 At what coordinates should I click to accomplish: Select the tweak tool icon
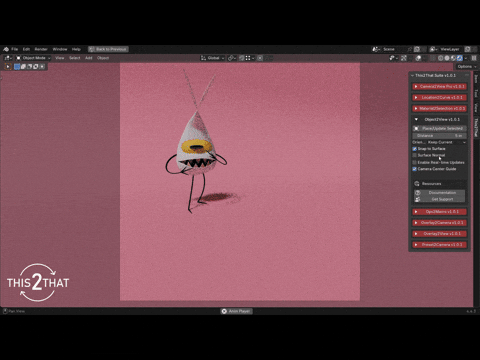point(8,67)
